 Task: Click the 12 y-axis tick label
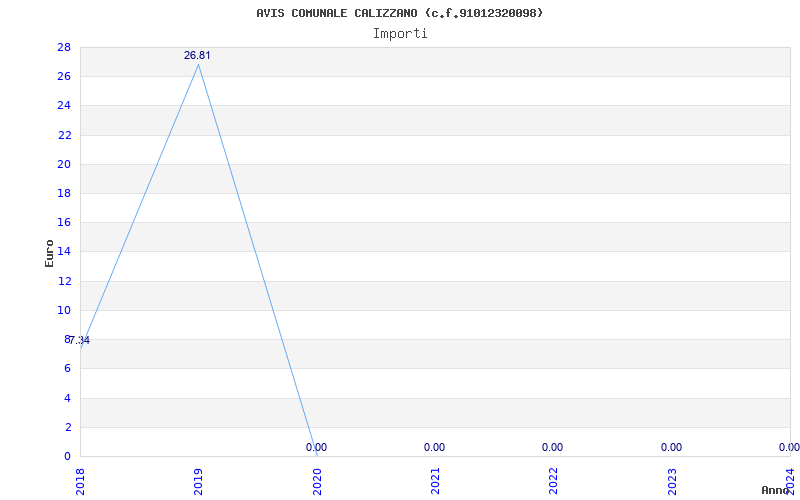point(64,281)
